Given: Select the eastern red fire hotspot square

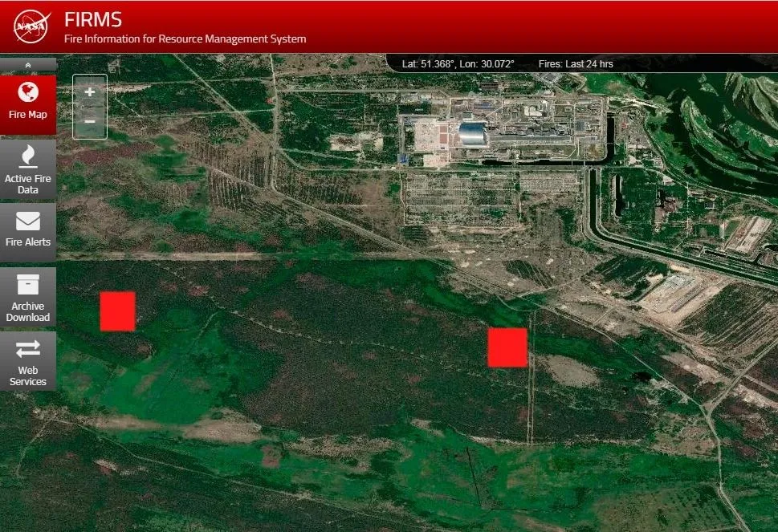Looking at the screenshot, I should click(x=507, y=347).
